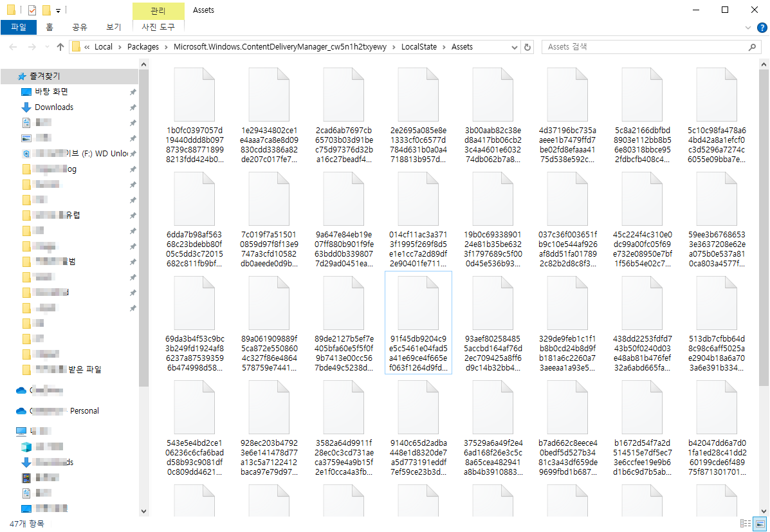
Task: Select file 014cf11ac3a3713f1995f269f8d5
Action: coord(418,219)
